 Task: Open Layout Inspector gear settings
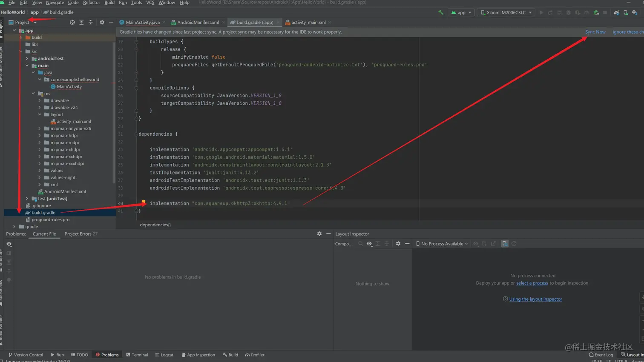398,244
